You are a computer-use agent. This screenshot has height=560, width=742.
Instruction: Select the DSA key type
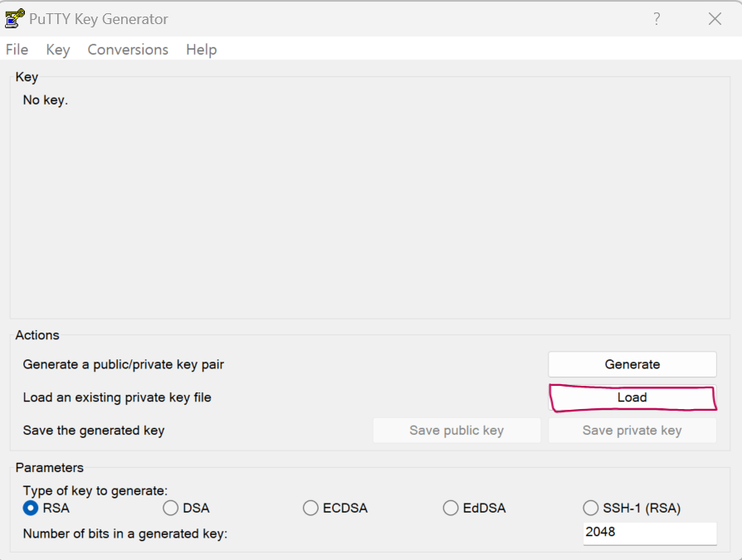pyautogui.click(x=186, y=508)
